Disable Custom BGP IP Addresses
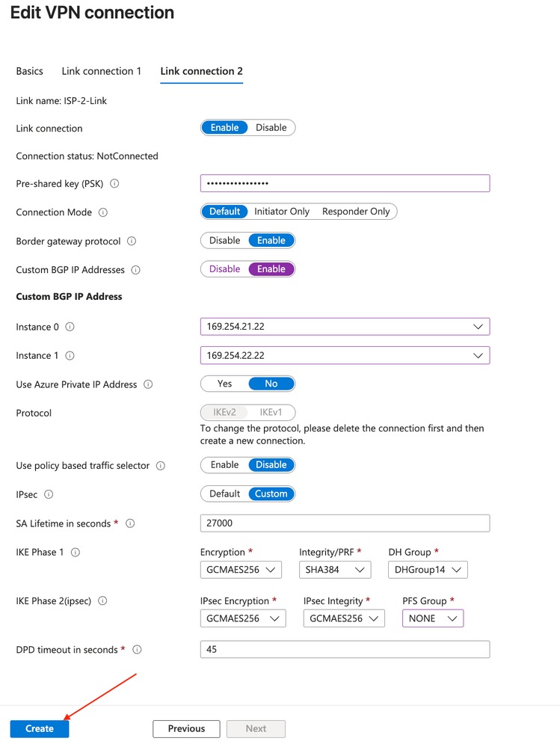 pos(224,269)
